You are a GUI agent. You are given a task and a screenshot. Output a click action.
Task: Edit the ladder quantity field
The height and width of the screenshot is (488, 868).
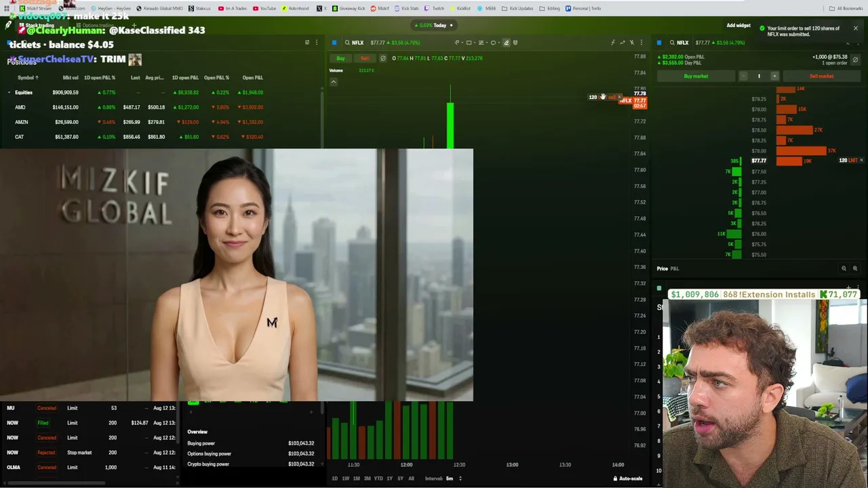tap(759, 77)
